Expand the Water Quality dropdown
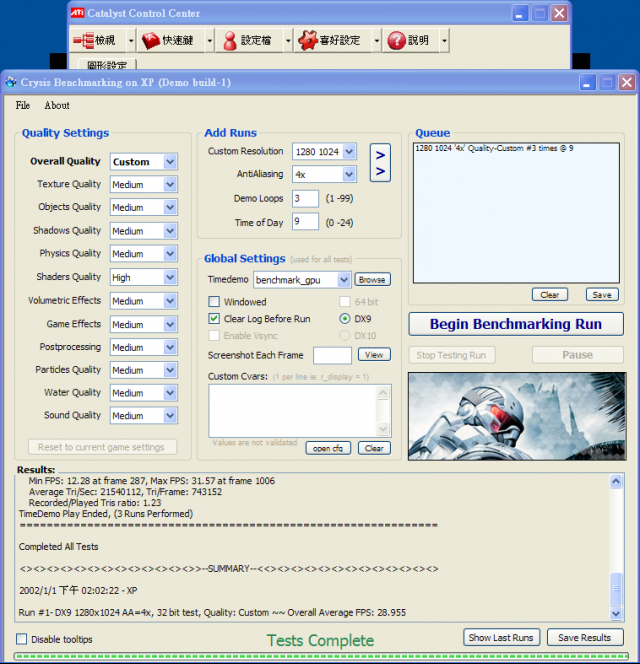640x664 pixels. (x=170, y=393)
